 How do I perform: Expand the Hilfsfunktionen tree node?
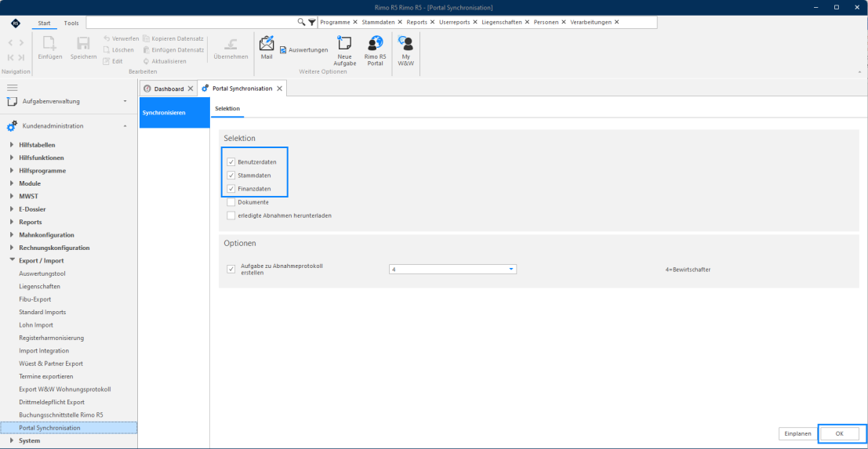[13, 158]
